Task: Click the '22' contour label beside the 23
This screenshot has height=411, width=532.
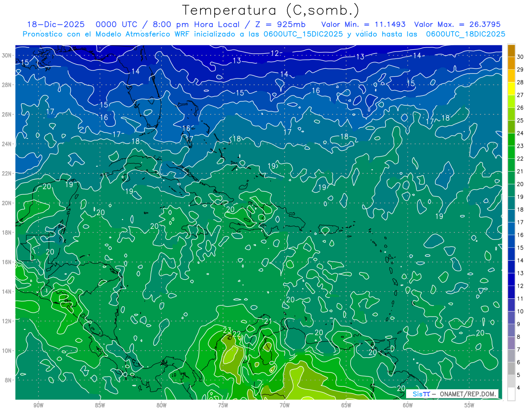Action: [236, 334]
